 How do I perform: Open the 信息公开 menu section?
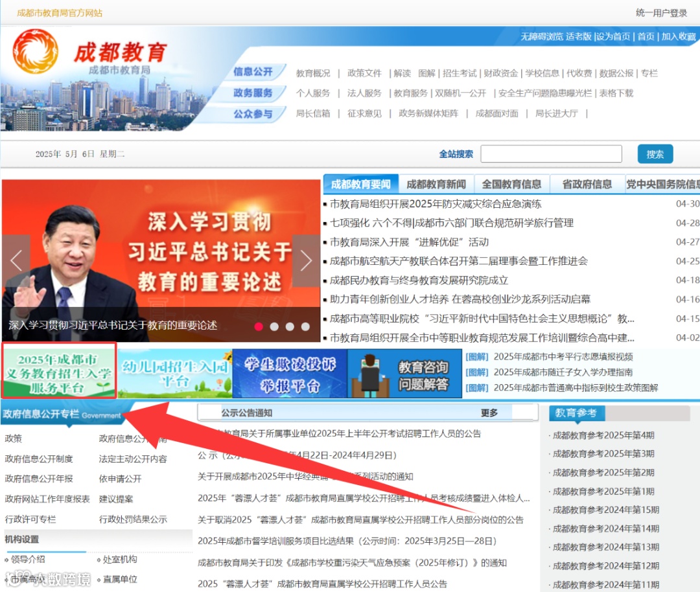coord(253,72)
